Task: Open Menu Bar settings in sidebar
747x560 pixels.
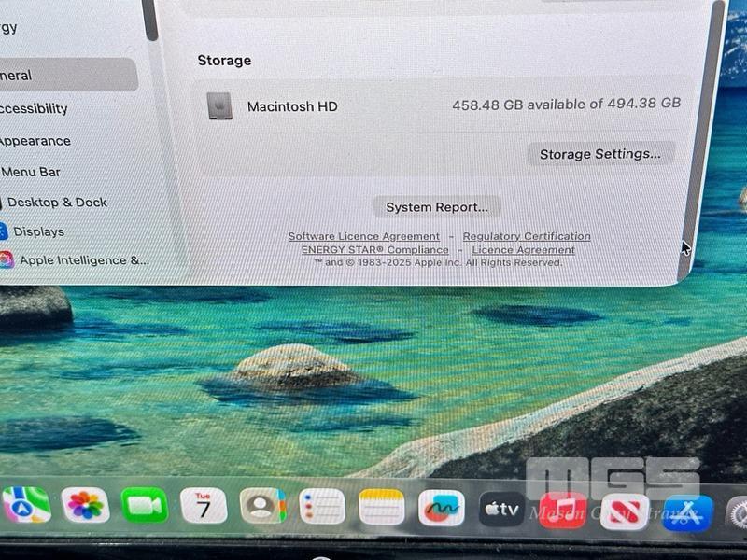Action: [31, 172]
